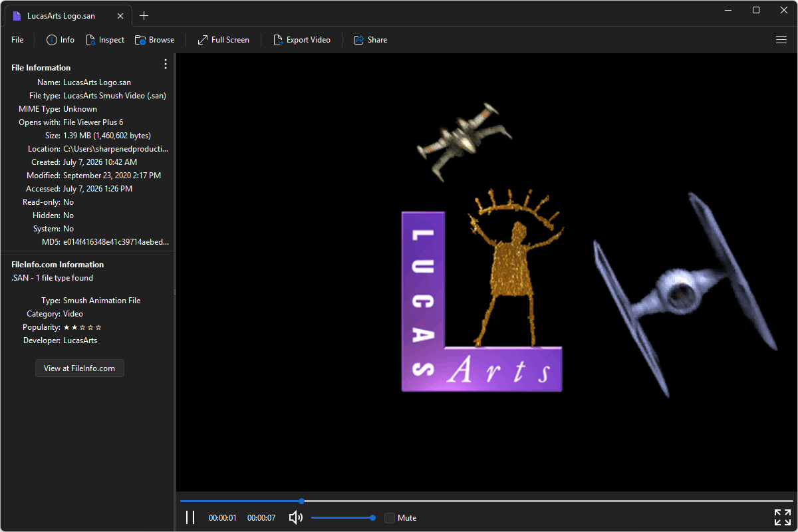Switch video to Full Screen
Image resolution: width=798 pixels, height=532 pixels.
(x=223, y=40)
